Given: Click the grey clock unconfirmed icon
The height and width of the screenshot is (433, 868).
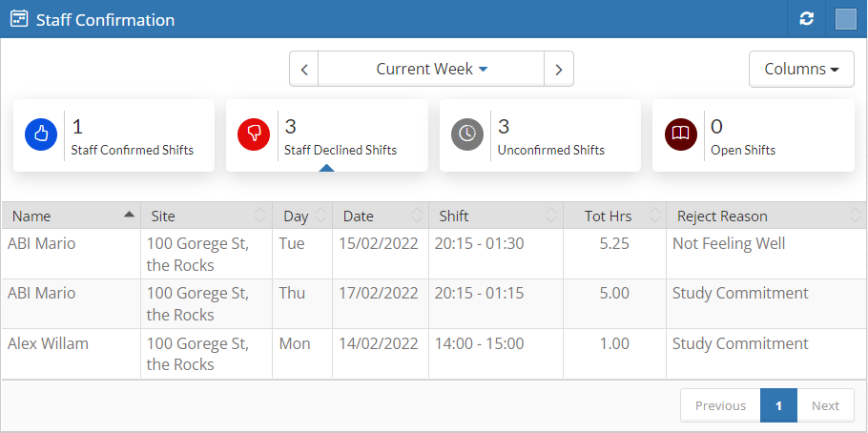Looking at the screenshot, I should (467, 134).
